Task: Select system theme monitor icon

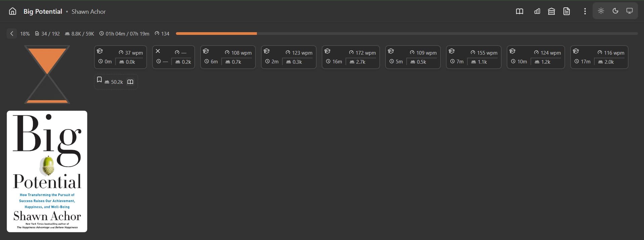Action: point(630,11)
